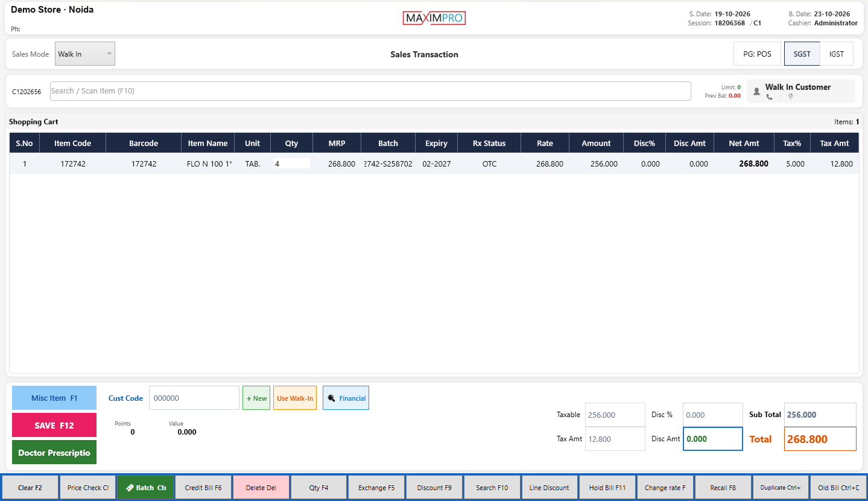
Task: Click the Total field showing 268.800
Action: (820, 439)
